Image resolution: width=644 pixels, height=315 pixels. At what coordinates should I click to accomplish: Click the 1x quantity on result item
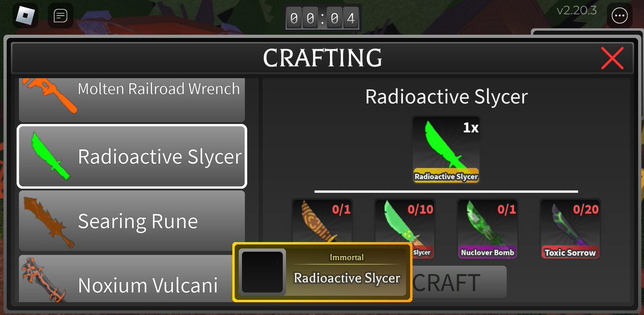click(470, 127)
